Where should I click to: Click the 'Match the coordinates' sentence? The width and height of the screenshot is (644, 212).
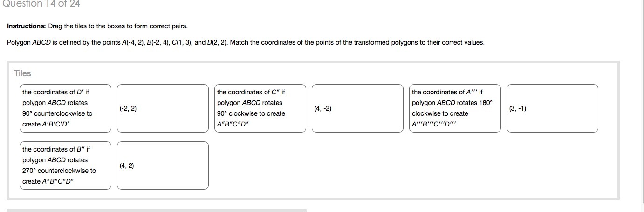pos(357,42)
